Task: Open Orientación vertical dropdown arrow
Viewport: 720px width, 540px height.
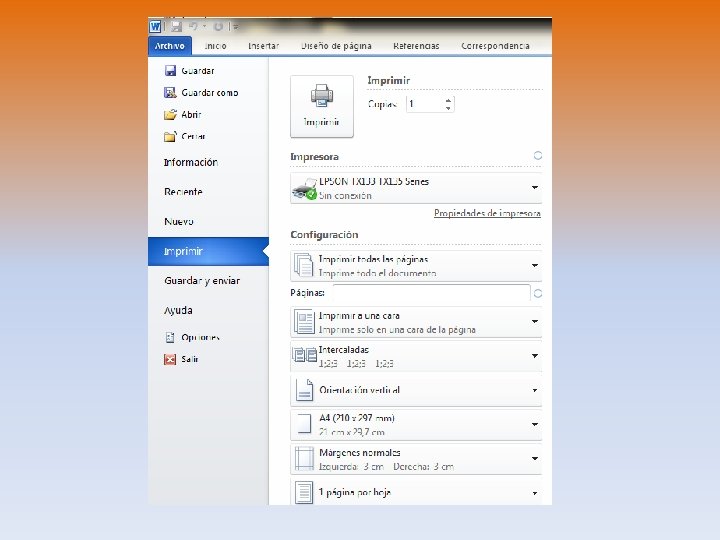Action: click(x=535, y=390)
